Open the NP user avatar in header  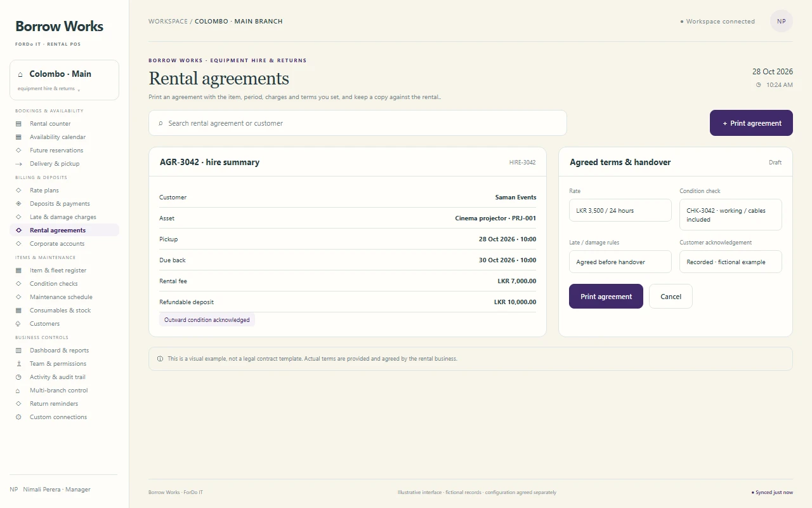pyautogui.click(x=782, y=21)
